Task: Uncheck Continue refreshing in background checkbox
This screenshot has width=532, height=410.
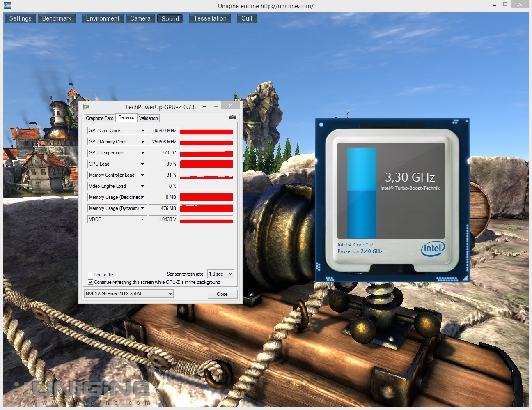Action: pyautogui.click(x=90, y=282)
